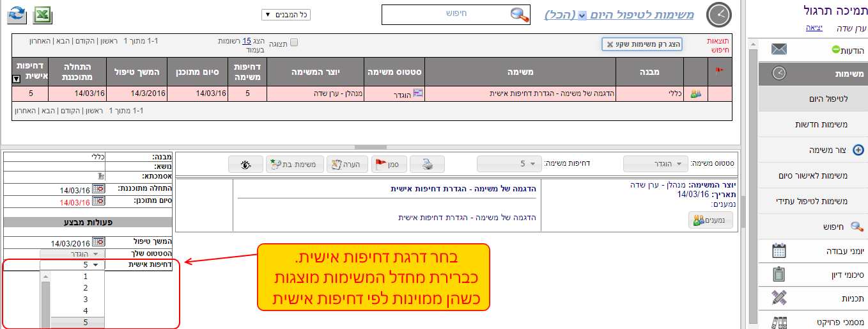Toggle the תצוגה checkbox
This screenshot has width=868, height=329.
point(294,43)
